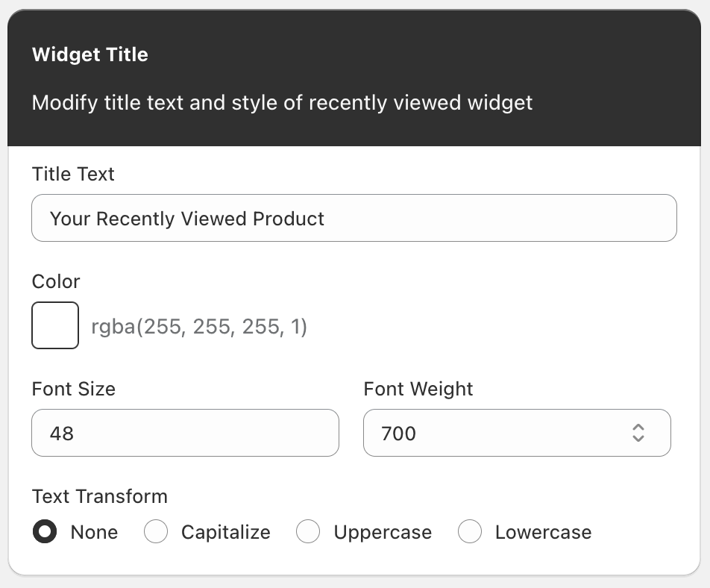Click the "Font Weight" field label
This screenshot has width=710, height=588.
pyautogui.click(x=418, y=389)
